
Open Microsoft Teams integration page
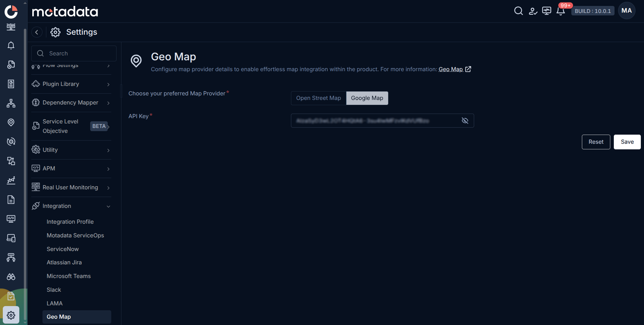click(x=69, y=276)
